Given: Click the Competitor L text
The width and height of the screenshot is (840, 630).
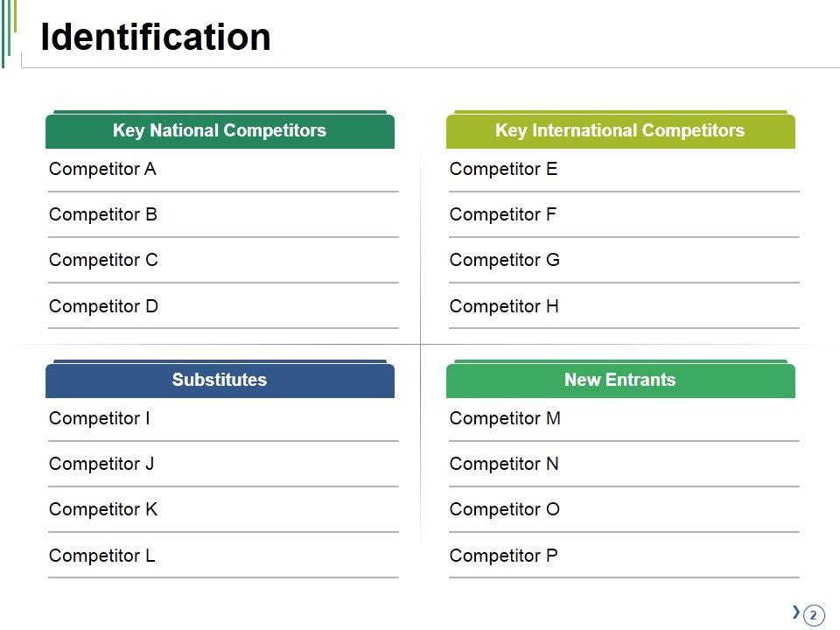Looking at the screenshot, I should [x=101, y=556].
